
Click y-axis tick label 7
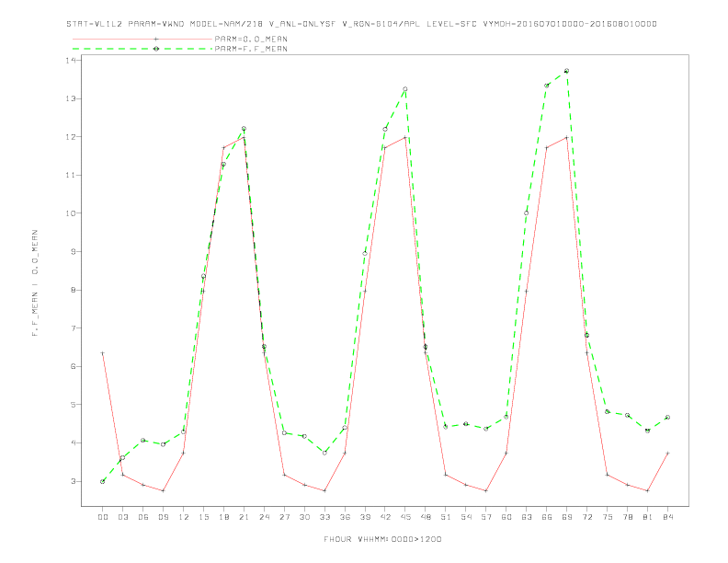(74, 327)
